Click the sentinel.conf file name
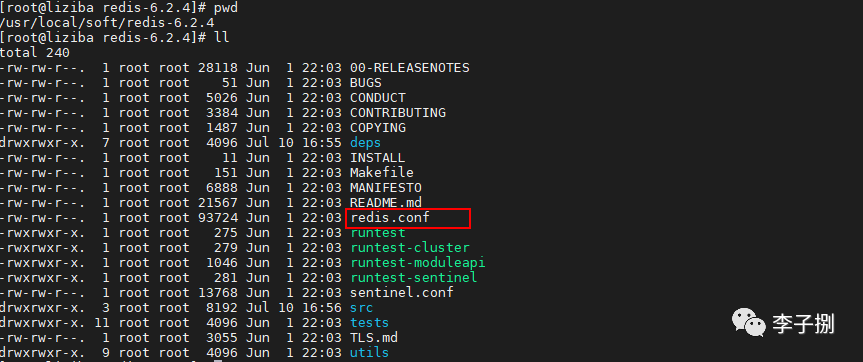The width and height of the screenshot is (863, 362). (x=402, y=292)
